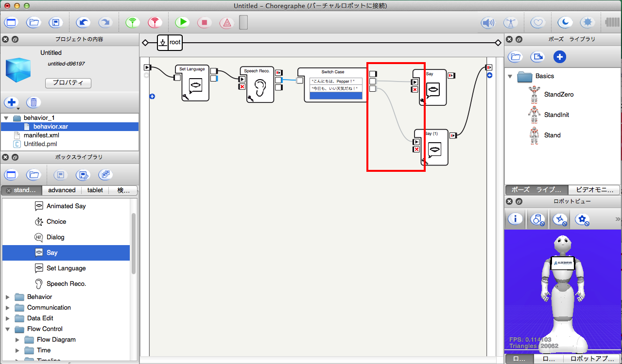Connect to robot with green antenna icon
622x364 pixels.
coord(132,22)
